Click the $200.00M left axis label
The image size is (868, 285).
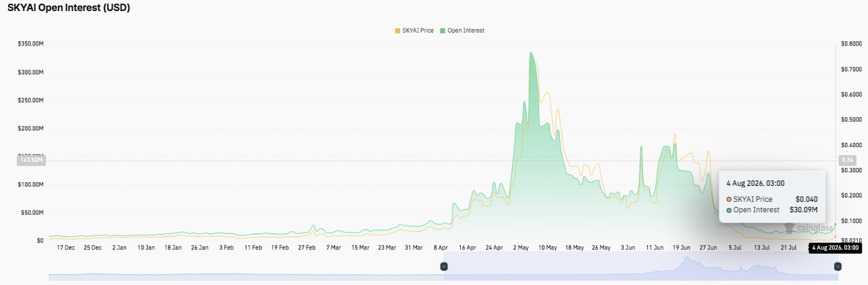[31, 129]
